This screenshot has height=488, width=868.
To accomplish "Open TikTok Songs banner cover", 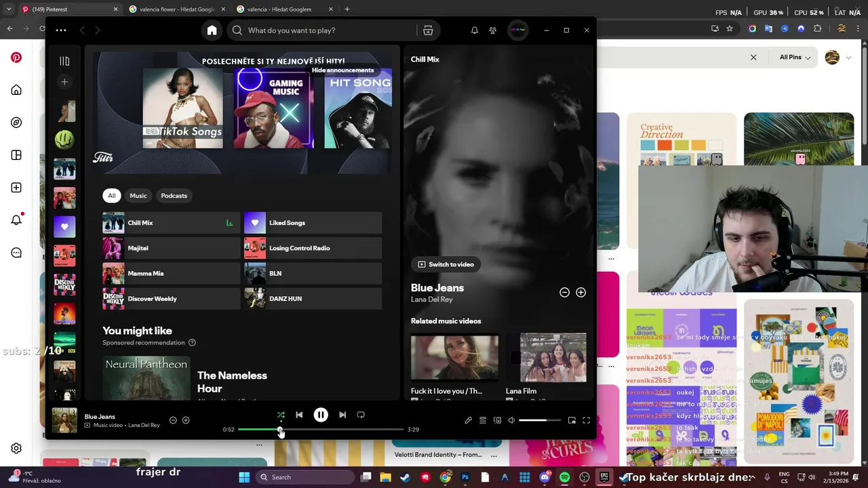I will [x=182, y=108].
